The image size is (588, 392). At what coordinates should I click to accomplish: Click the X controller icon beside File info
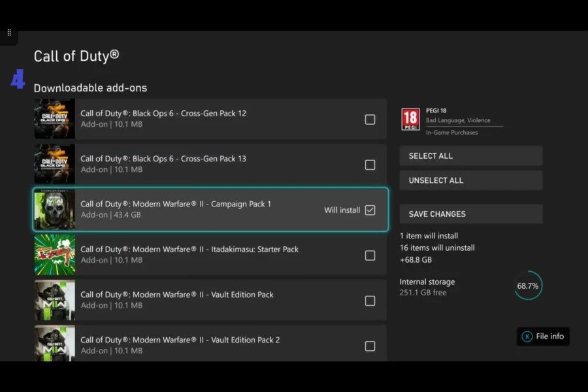point(527,336)
